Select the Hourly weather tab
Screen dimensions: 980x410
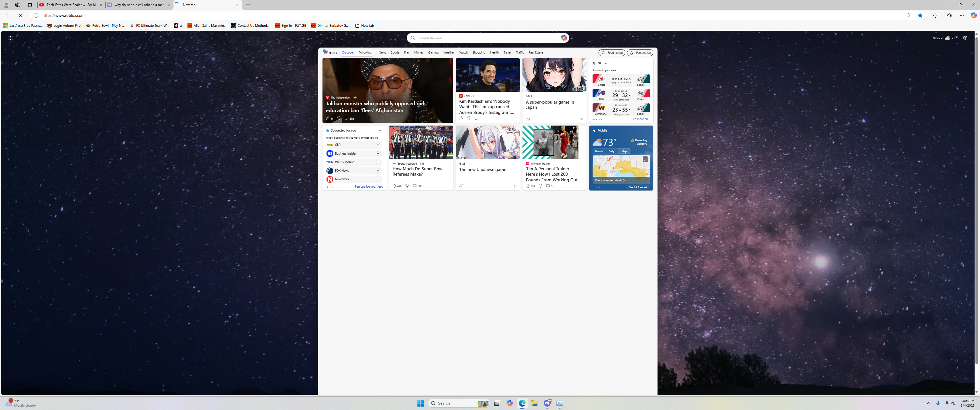point(599,151)
